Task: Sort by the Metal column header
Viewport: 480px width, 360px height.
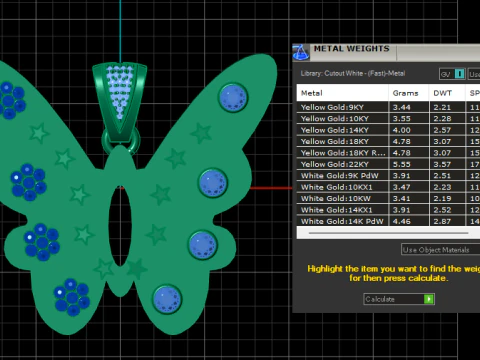Action: click(342, 93)
